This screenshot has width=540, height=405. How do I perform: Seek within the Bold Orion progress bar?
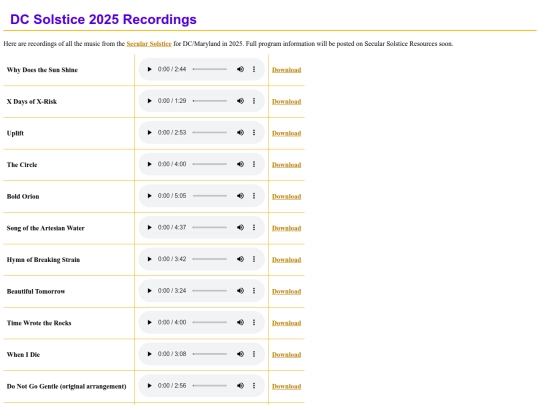pos(210,196)
